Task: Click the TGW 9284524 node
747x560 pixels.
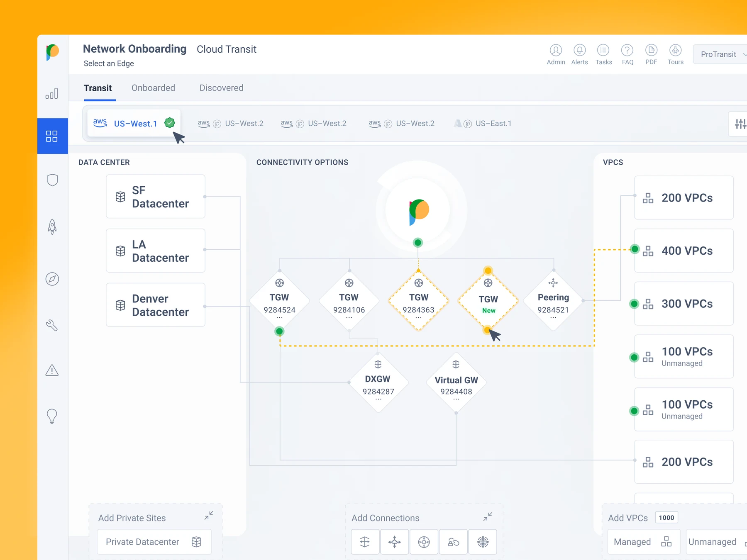Action: click(x=279, y=301)
